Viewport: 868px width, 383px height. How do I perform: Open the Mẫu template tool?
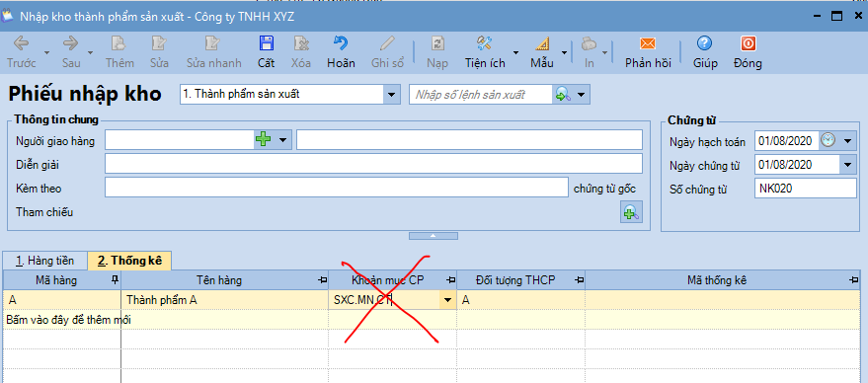pos(541,52)
